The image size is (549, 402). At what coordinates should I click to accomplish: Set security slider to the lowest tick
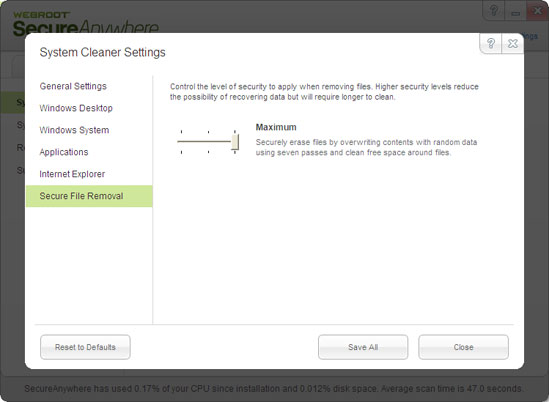coord(181,141)
